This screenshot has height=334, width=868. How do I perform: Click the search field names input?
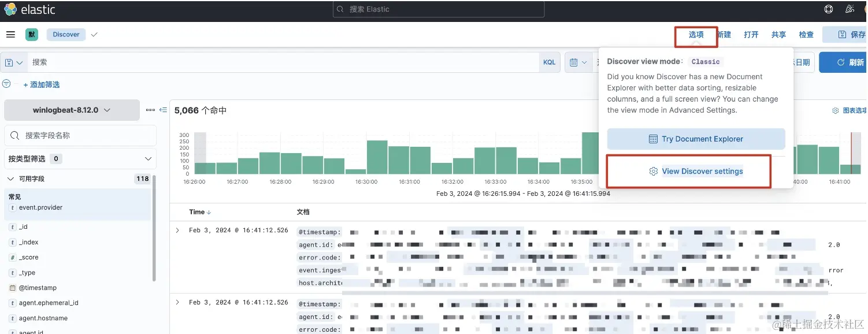pos(80,135)
